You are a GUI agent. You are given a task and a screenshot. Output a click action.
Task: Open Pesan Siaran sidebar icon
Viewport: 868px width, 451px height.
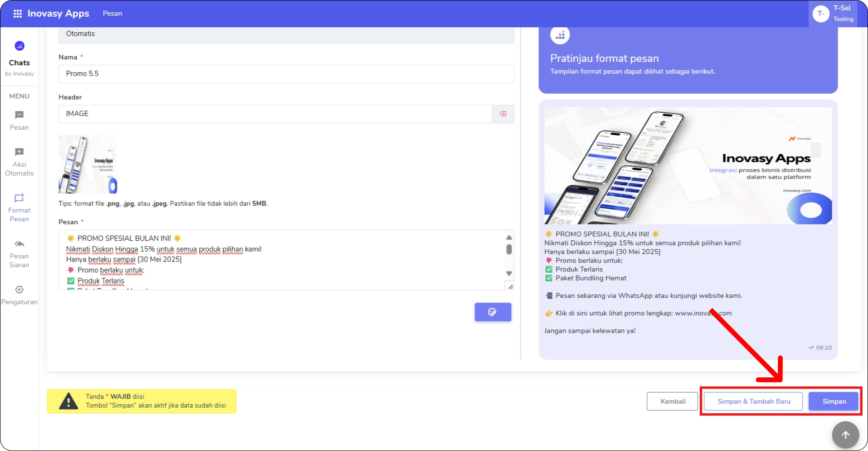[x=19, y=244]
